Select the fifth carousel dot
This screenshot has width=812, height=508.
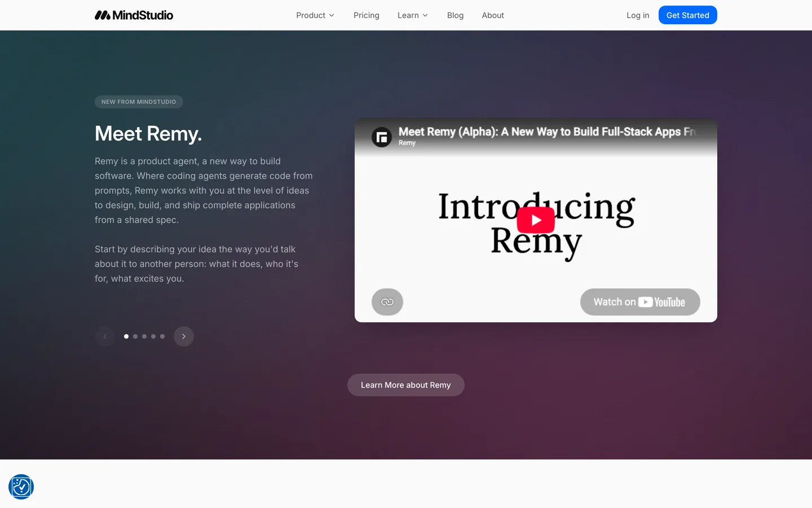click(162, 336)
